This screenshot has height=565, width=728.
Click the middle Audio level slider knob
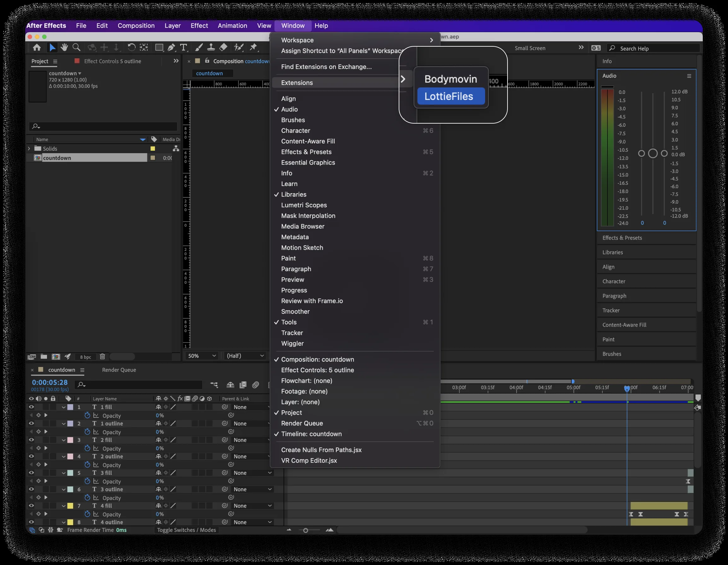(653, 154)
